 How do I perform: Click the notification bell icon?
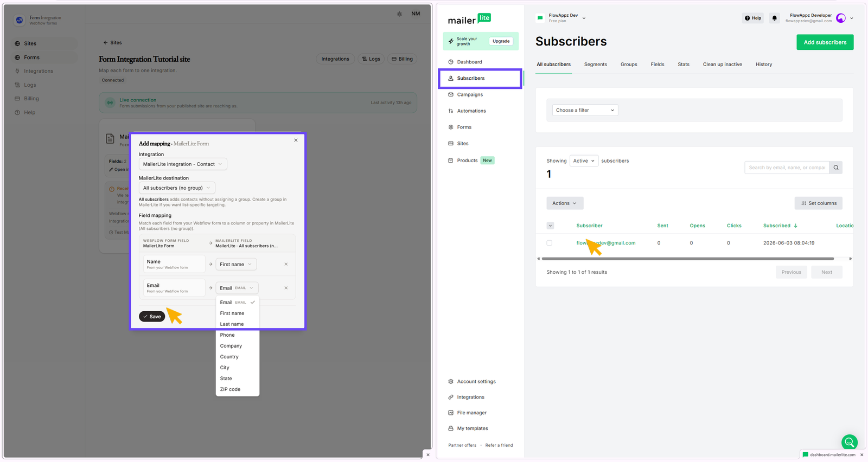[x=774, y=18]
